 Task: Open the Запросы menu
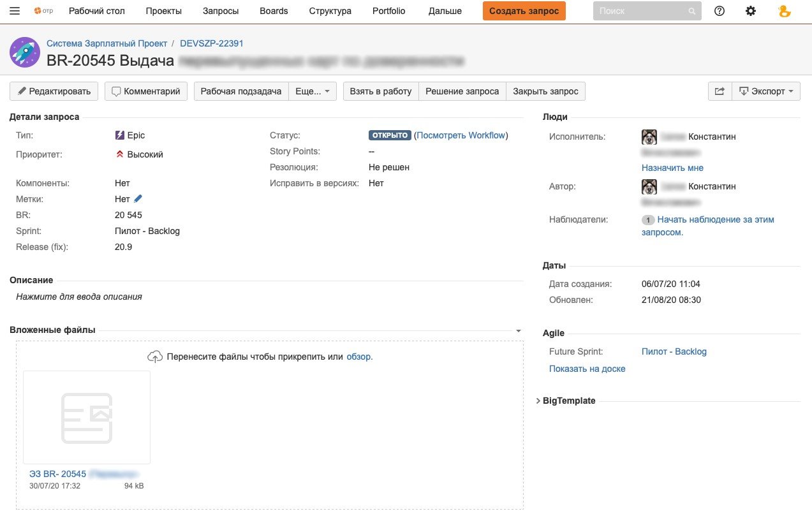click(221, 11)
